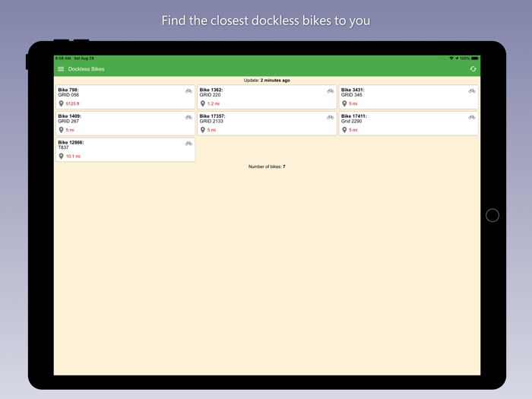The height and width of the screenshot is (399, 532).
Task: Tap the bicycle icon on Bike 12866 card
Action: [x=188, y=144]
